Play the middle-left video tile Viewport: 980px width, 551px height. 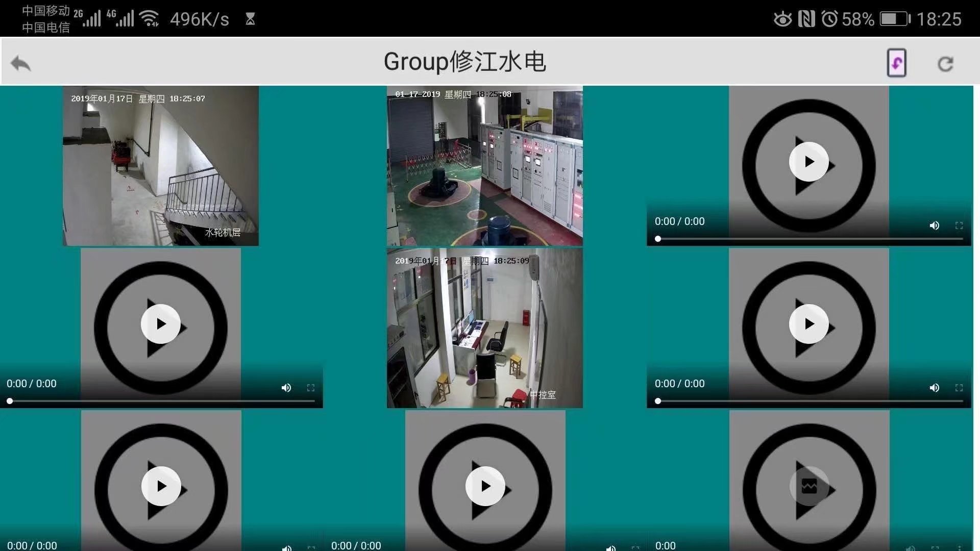coord(161,324)
